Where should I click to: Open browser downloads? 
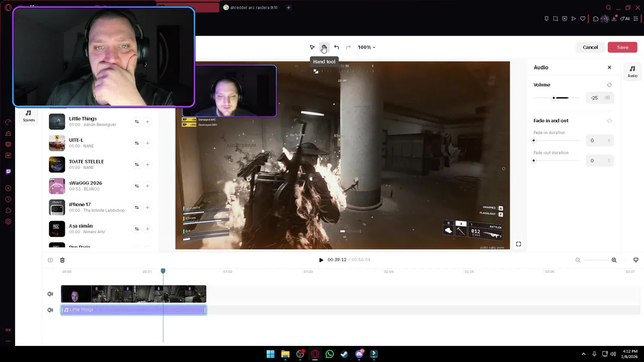point(615,19)
